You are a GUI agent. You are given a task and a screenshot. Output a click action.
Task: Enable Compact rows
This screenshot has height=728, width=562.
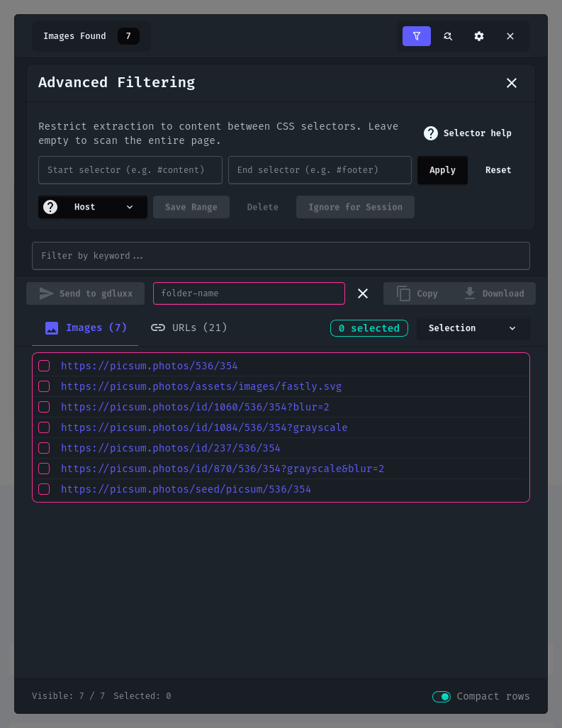tap(441, 697)
